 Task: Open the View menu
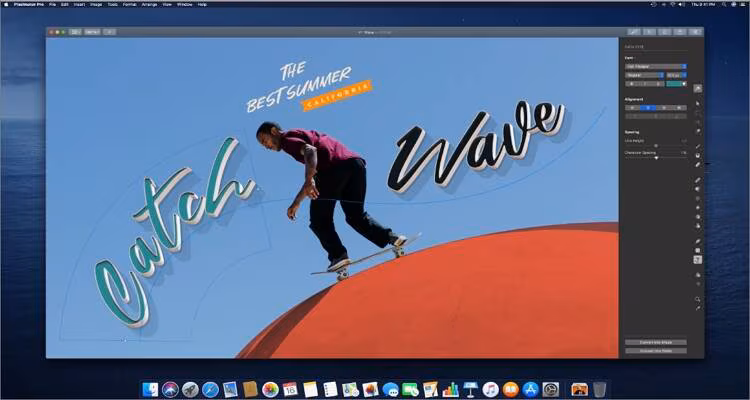tap(167, 4)
